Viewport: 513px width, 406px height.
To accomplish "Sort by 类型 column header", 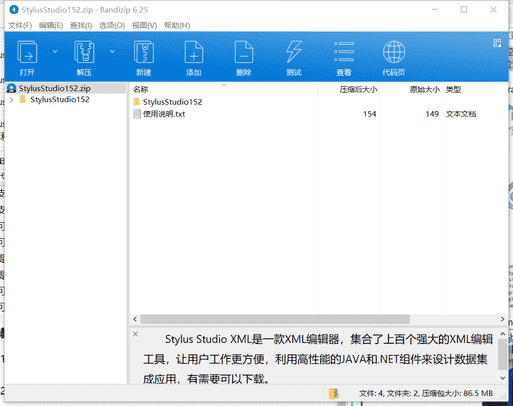I will point(453,89).
